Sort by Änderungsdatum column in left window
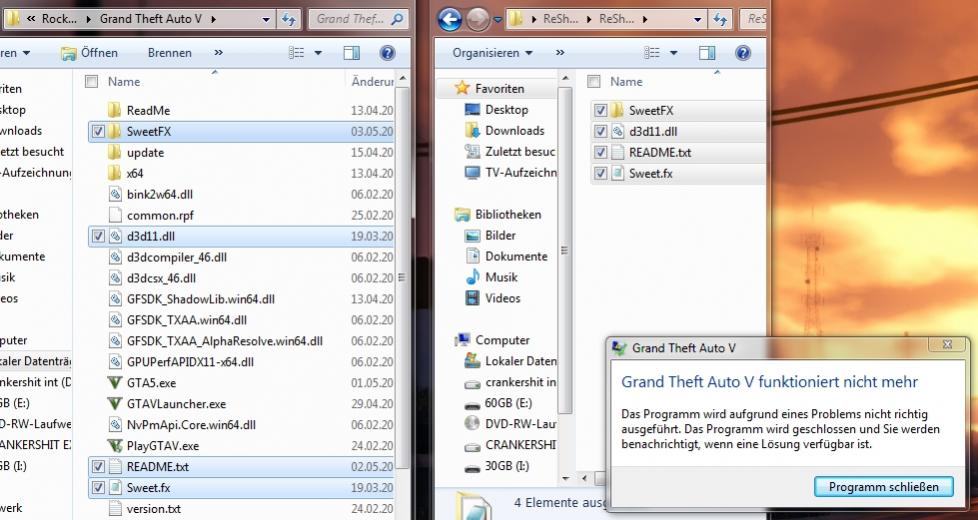 tap(371, 82)
